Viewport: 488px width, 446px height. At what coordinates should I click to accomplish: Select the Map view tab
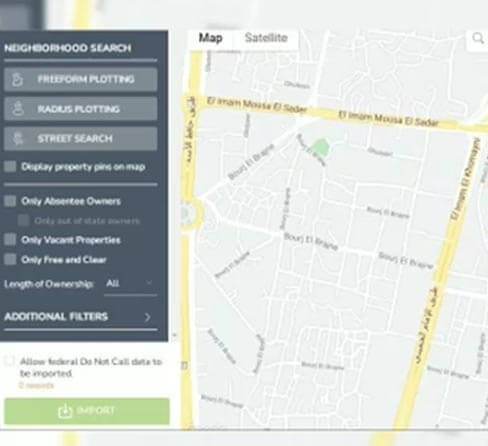coord(210,38)
